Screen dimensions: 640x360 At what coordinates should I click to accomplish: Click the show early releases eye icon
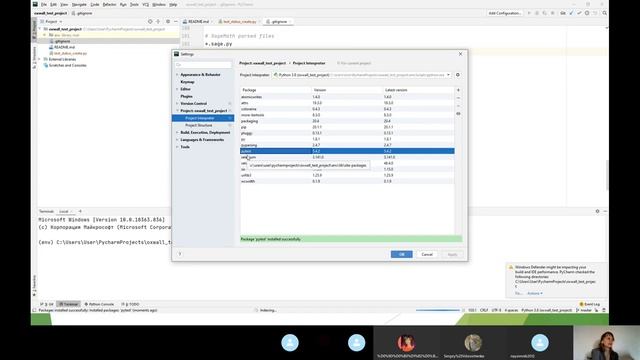(458, 114)
